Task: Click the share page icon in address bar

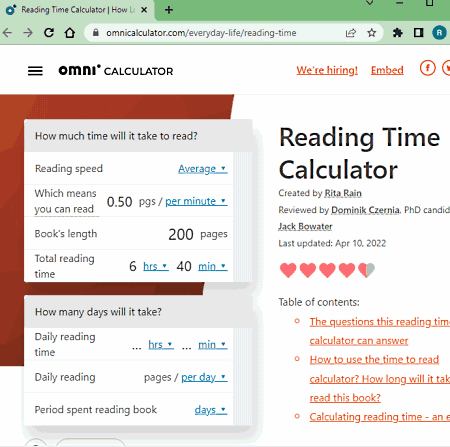Action: (351, 33)
